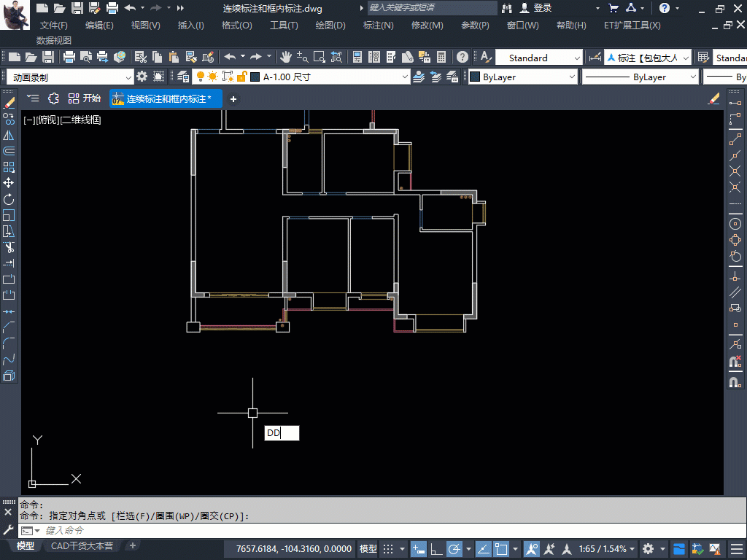The image size is (747, 560).
Task: Click the Help question mark toolbar icon
Action: tap(462, 57)
